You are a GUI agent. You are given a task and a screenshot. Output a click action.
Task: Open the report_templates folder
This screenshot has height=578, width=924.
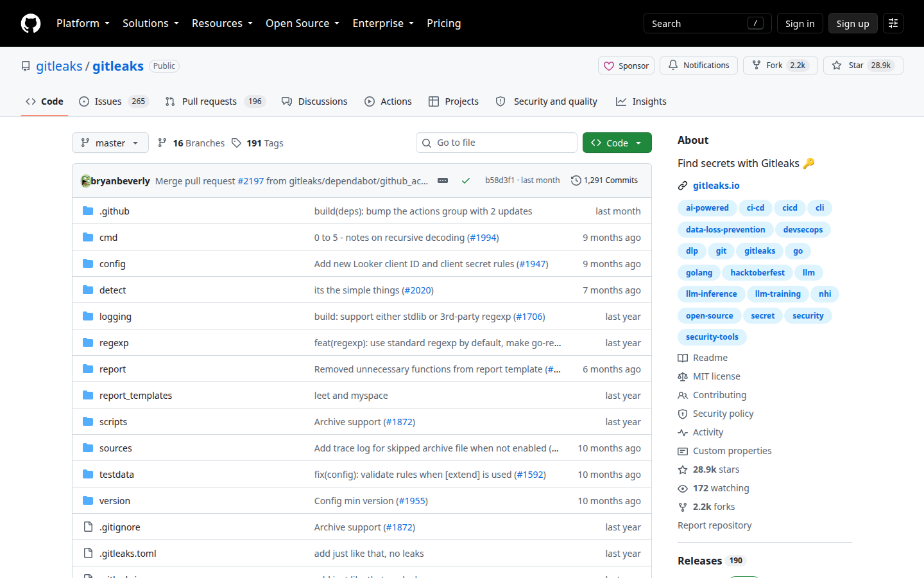tap(135, 396)
